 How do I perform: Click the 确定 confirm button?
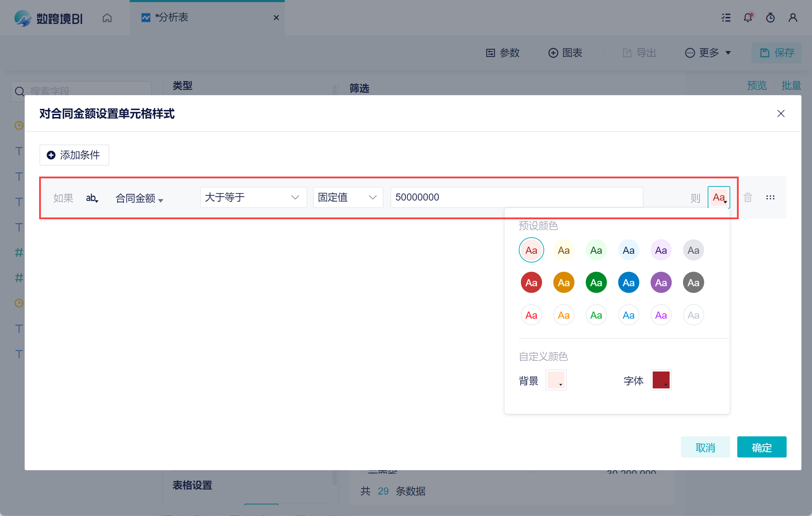tap(762, 447)
